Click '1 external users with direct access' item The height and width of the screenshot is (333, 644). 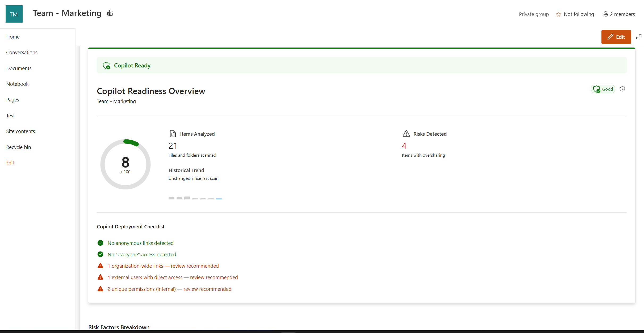click(173, 277)
